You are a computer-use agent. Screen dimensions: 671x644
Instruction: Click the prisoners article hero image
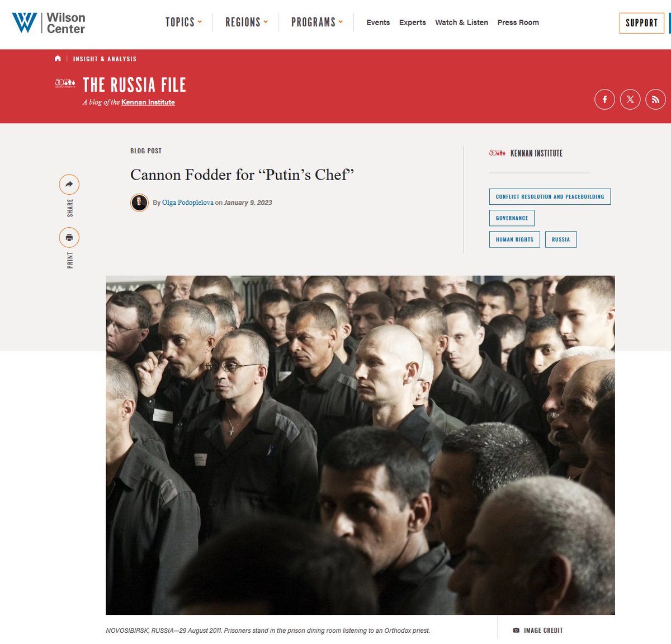click(x=360, y=445)
